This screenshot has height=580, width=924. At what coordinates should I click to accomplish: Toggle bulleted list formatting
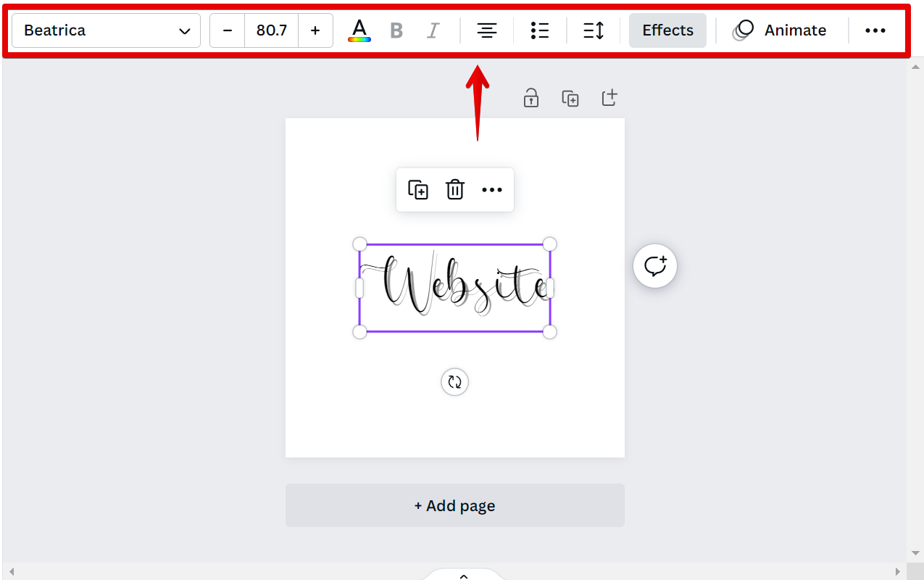(x=540, y=30)
